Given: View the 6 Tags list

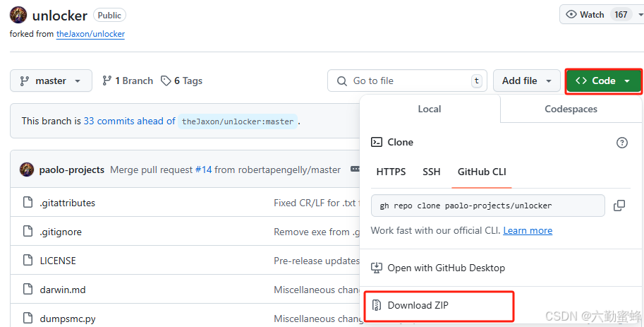Looking at the screenshot, I should tap(181, 81).
